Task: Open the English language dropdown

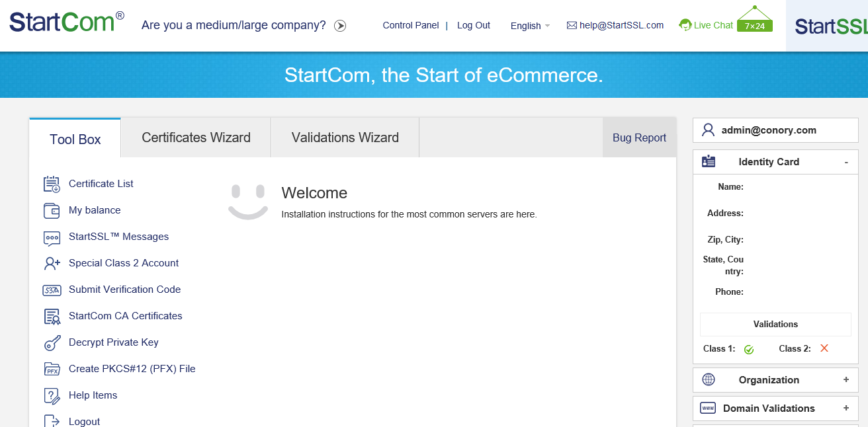Action: click(530, 26)
